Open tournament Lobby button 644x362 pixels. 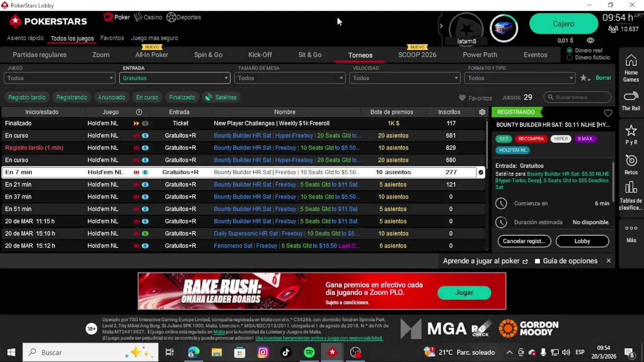pyautogui.click(x=582, y=241)
